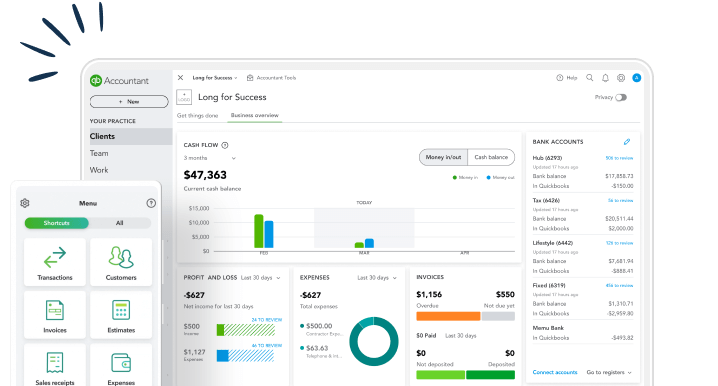Expand Go to registers dropdown
The height and width of the screenshot is (386, 718).
(609, 372)
